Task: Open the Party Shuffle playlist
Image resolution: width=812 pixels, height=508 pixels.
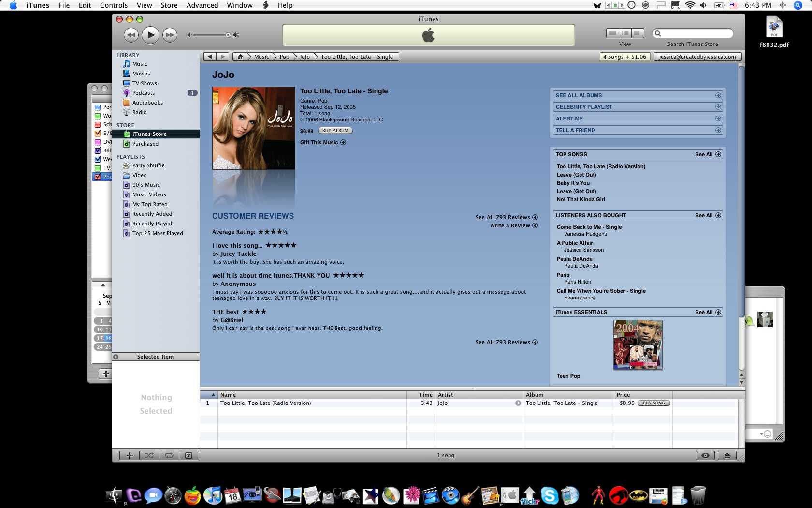Action: [x=148, y=165]
